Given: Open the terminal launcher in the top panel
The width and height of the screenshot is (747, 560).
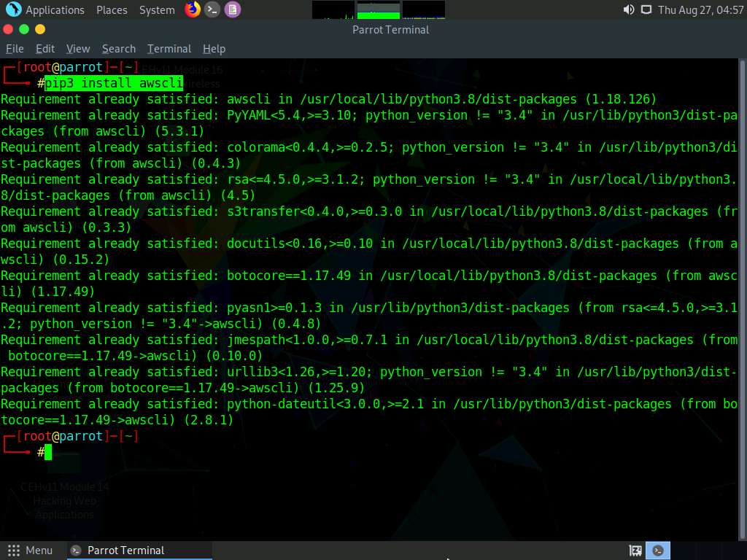Looking at the screenshot, I should 212,9.
